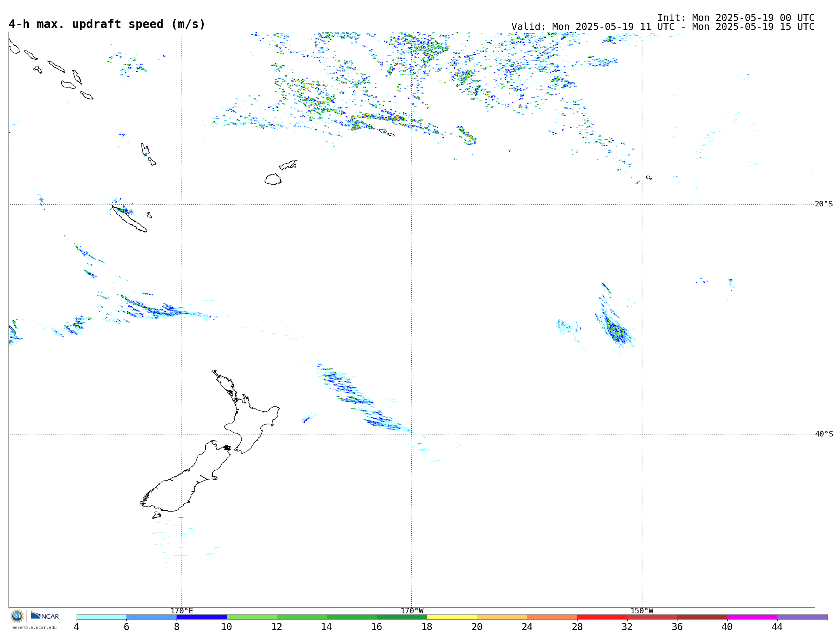Select the magenta 40-44 colorbar swatch
The image size is (840, 632).
pos(752,617)
